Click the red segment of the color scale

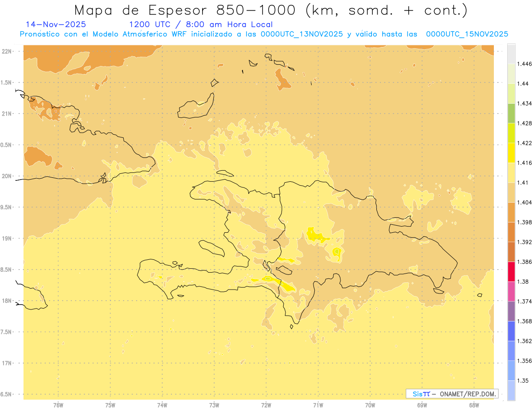[511, 271]
